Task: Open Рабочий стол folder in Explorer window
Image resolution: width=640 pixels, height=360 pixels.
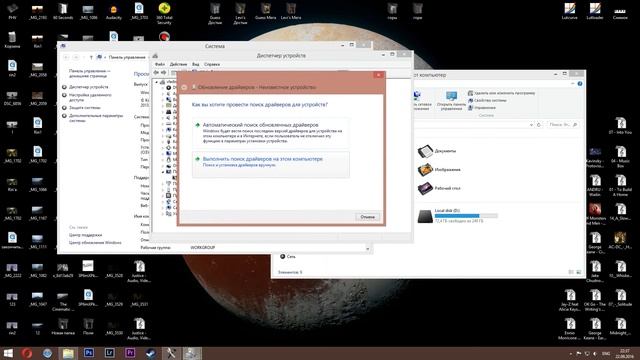Action: point(439,188)
